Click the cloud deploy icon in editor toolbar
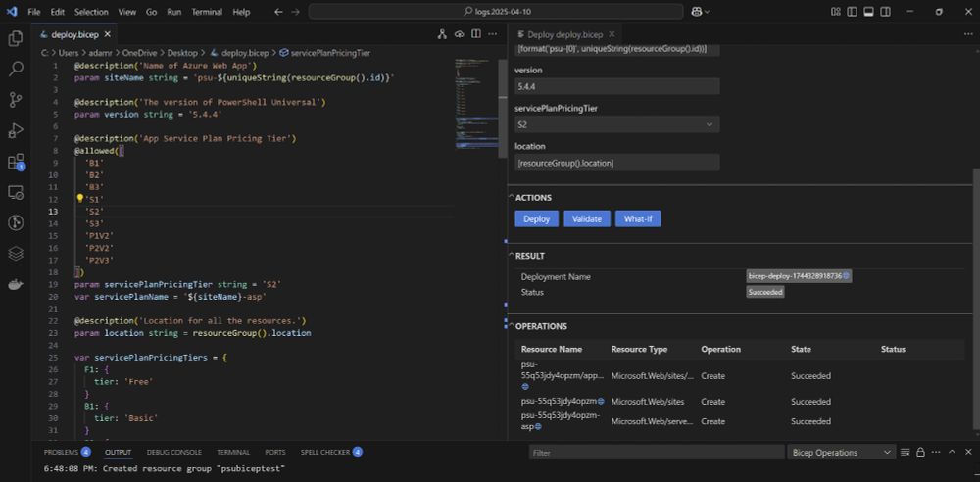The width and height of the screenshot is (980, 482). [x=460, y=33]
